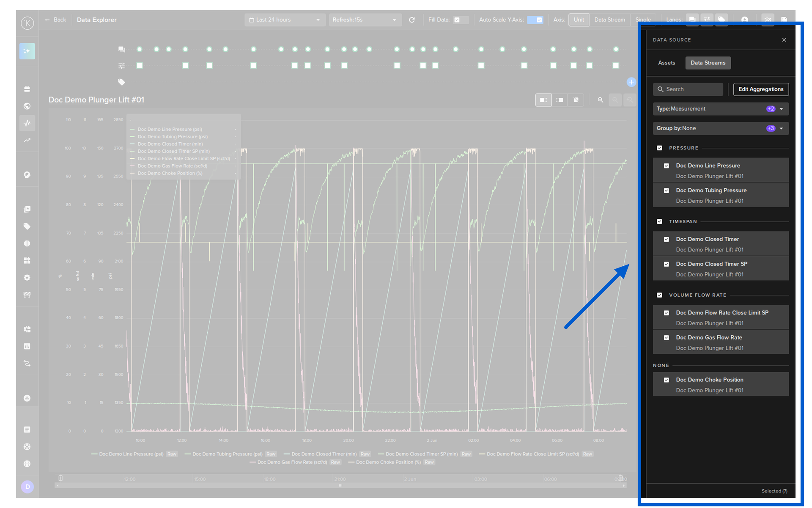Open the trend line sidebar icon
Screen dimensions: 812x508
(x=27, y=140)
